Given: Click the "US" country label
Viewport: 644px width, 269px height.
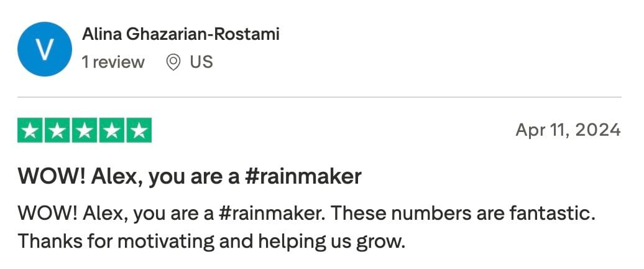Looking at the screenshot, I should coord(201,62).
